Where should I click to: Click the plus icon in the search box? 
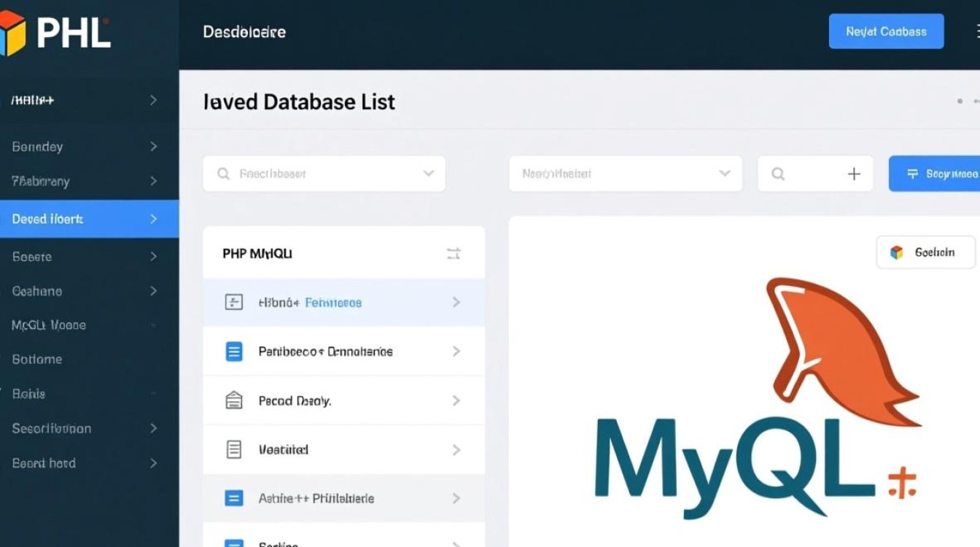pyautogui.click(x=854, y=174)
